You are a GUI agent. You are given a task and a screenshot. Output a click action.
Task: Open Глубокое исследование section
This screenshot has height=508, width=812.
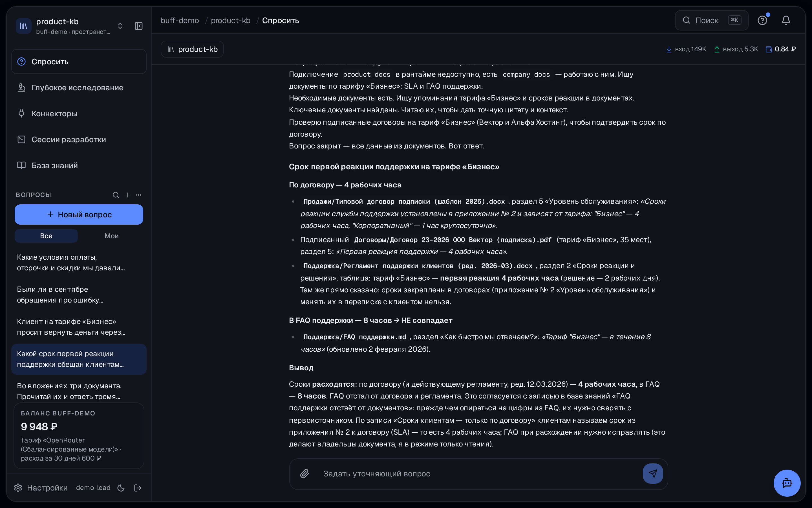[79, 88]
